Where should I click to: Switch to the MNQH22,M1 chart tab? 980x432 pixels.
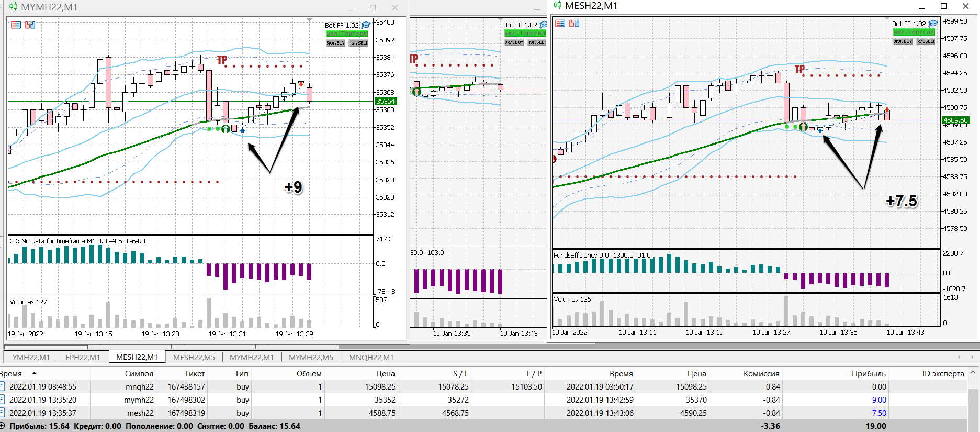pyautogui.click(x=371, y=357)
